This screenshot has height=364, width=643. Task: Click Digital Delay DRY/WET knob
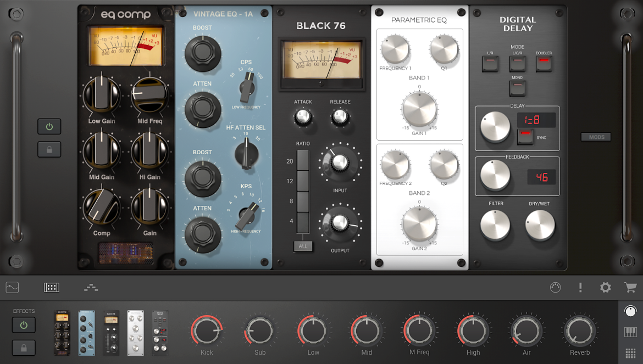pyautogui.click(x=540, y=225)
